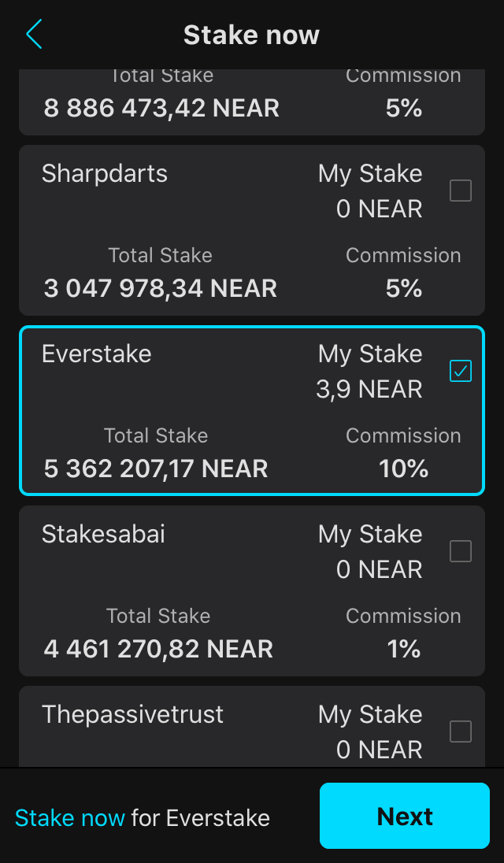Screen dimensions: 504x863
Task: Click Sharpdarts total stake amount
Action: point(160,288)
